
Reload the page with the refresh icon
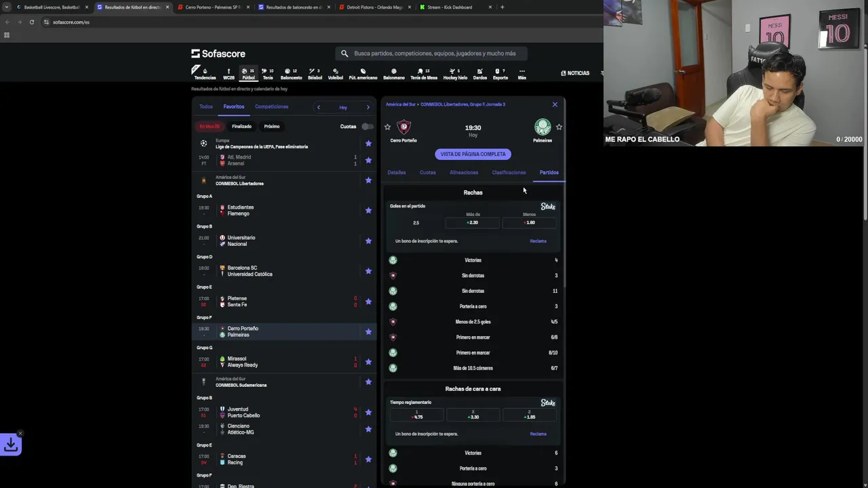[x=31, y=22]
